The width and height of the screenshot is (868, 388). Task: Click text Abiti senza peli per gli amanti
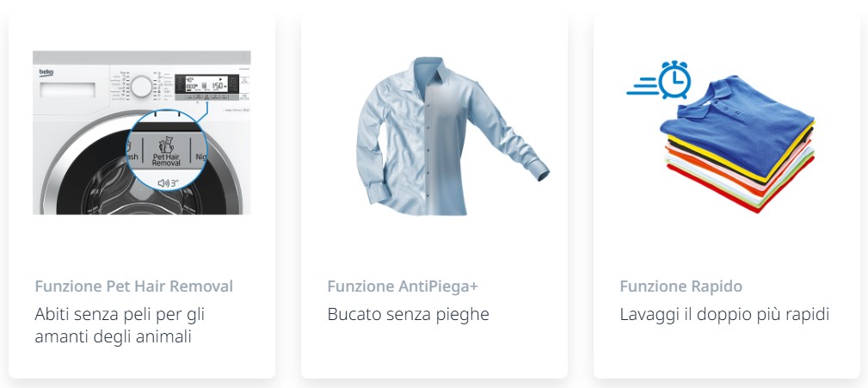120,325
